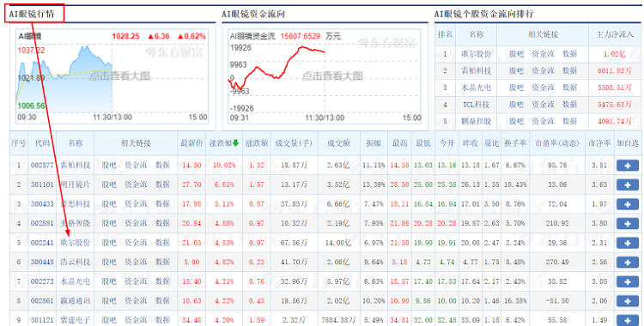This screenshot has width=644, height=326.
Task: Open 水晶光电 in the fund-flow ranking
Action: tap(477, 88)
